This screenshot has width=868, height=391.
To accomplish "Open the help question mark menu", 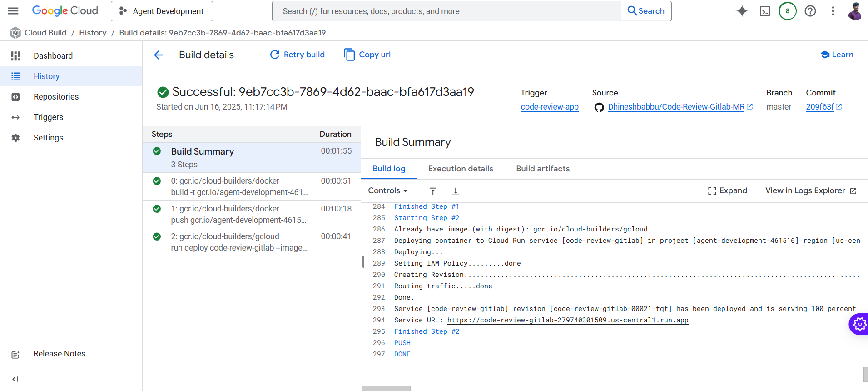I will (x=810, y=11).
